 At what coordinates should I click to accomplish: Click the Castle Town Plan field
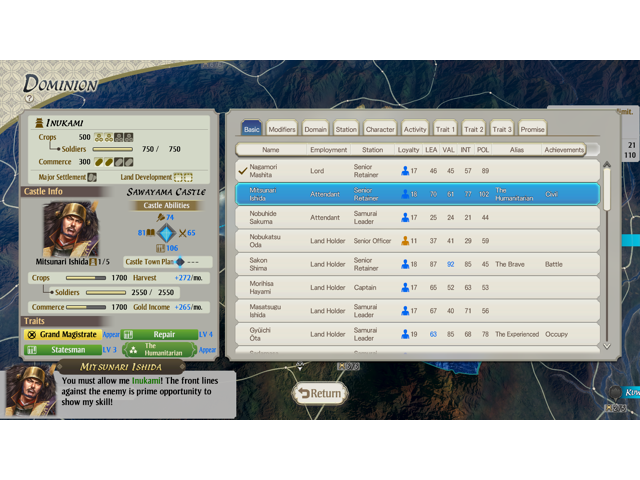click(x=168, y=262)
